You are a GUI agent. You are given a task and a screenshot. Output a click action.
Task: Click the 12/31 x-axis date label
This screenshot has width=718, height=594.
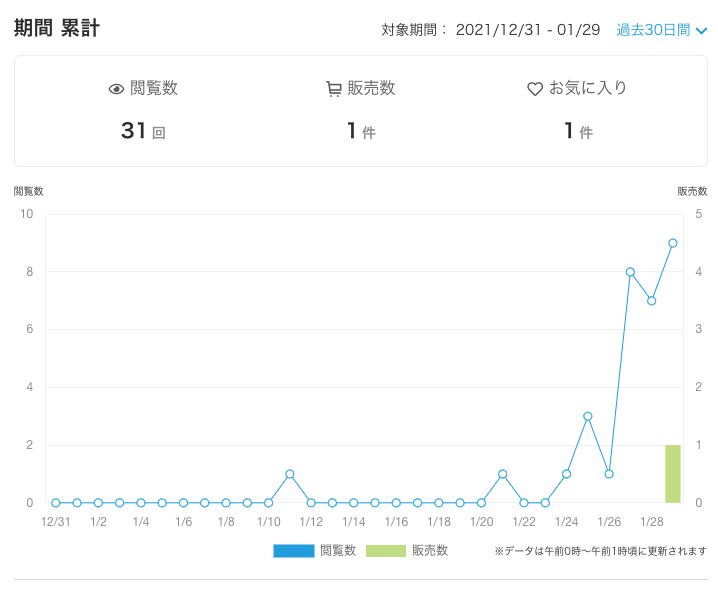(x=56, y=522)
